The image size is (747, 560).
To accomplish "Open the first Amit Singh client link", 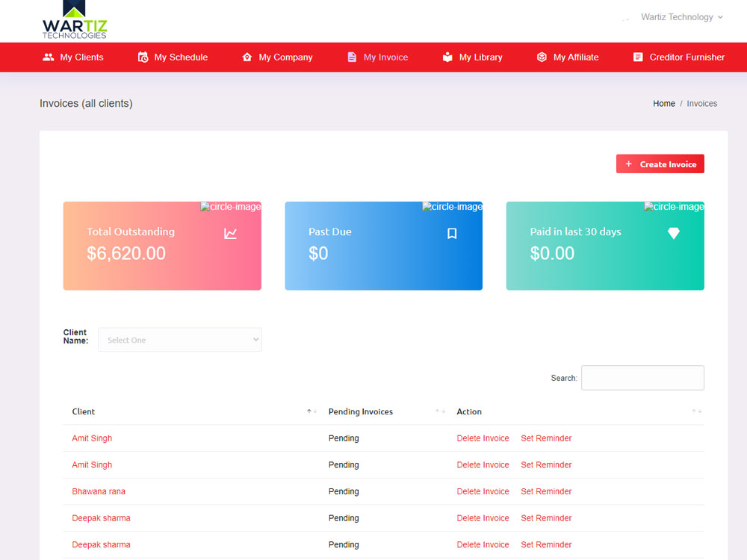I will (92, 438).
